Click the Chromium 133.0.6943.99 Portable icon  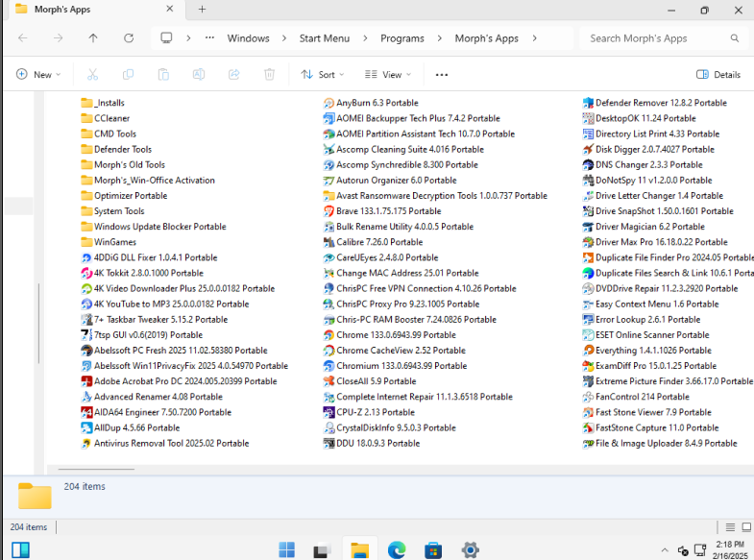tap(328, 366)
